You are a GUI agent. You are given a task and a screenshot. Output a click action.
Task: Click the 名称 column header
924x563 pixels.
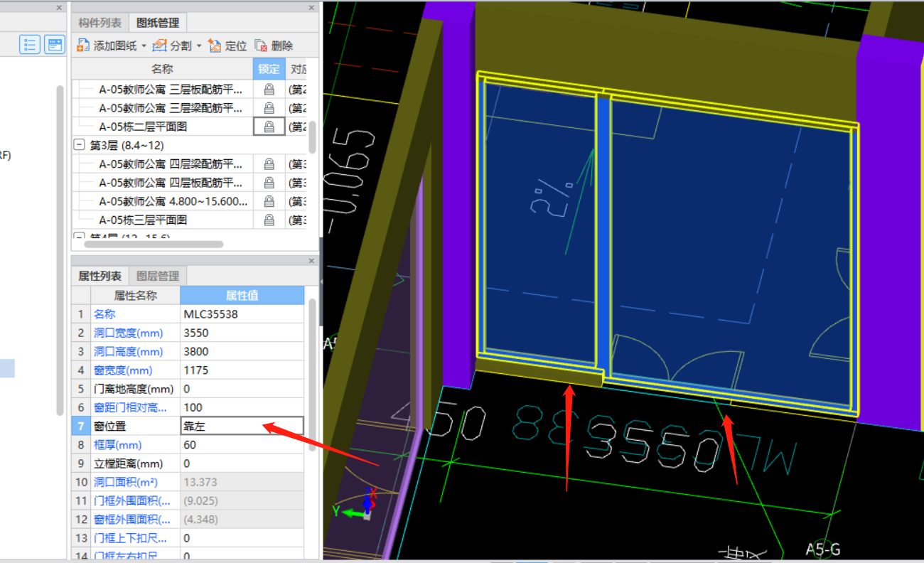(162, 69)
